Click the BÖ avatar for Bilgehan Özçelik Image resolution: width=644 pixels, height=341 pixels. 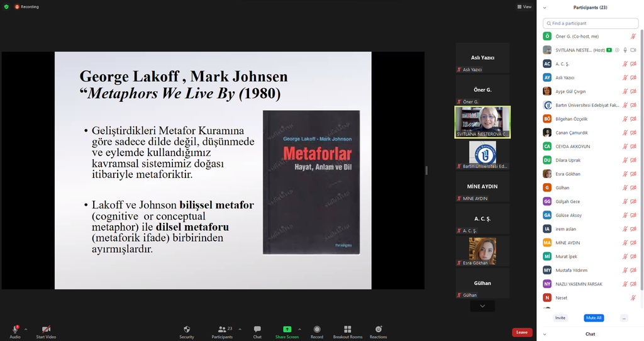547,119
